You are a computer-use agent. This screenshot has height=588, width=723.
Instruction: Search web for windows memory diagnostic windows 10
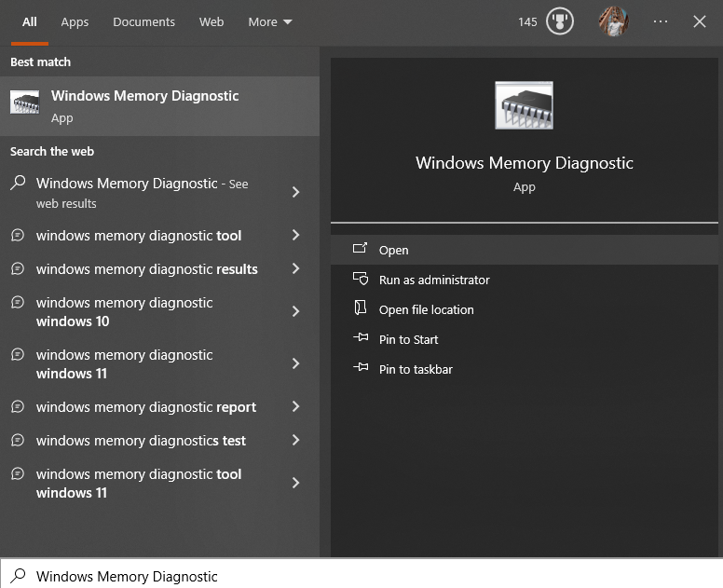[x=159, y=312]
